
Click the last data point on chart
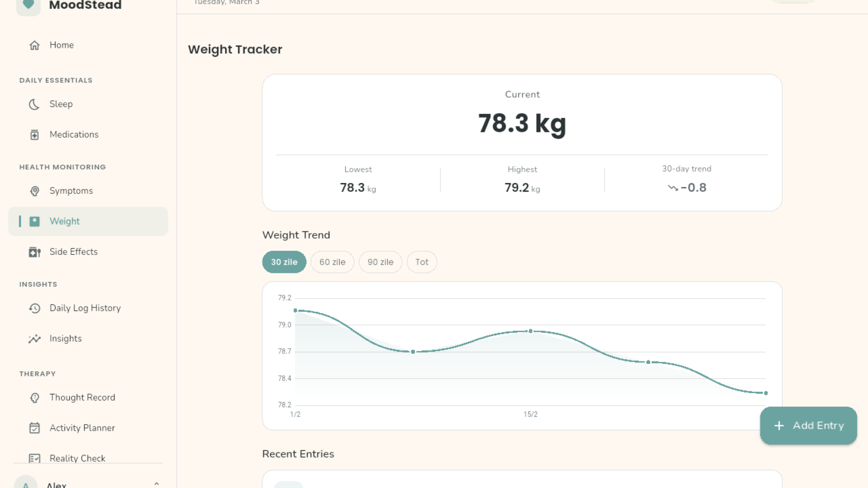(766, 393)
